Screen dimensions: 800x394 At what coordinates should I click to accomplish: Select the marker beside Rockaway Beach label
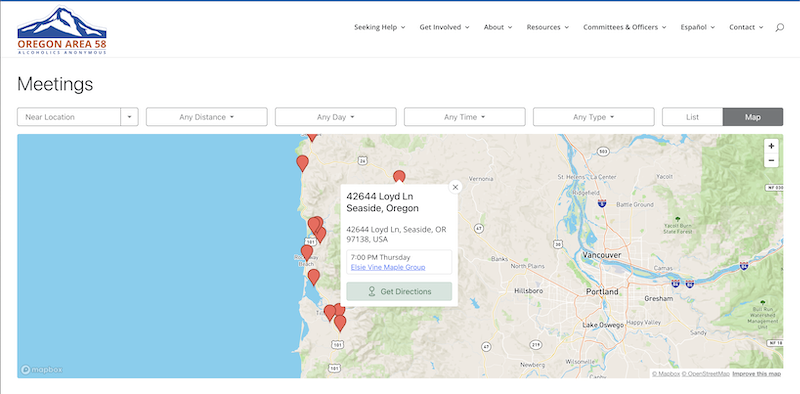(307, 252)
